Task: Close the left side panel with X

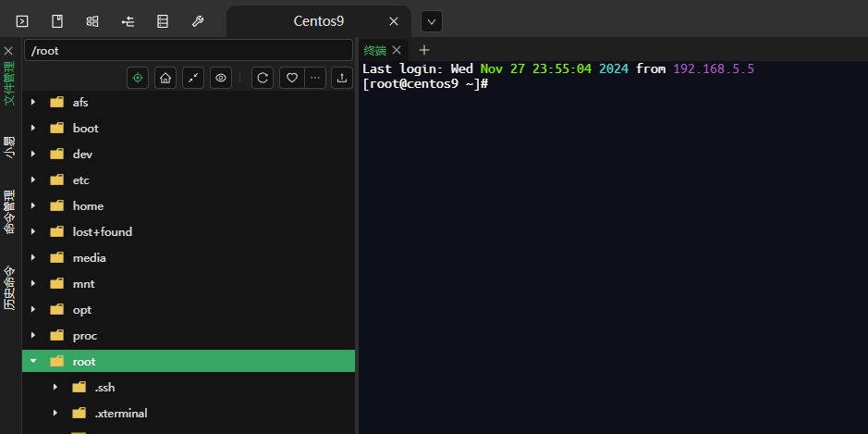Action: 8,50
